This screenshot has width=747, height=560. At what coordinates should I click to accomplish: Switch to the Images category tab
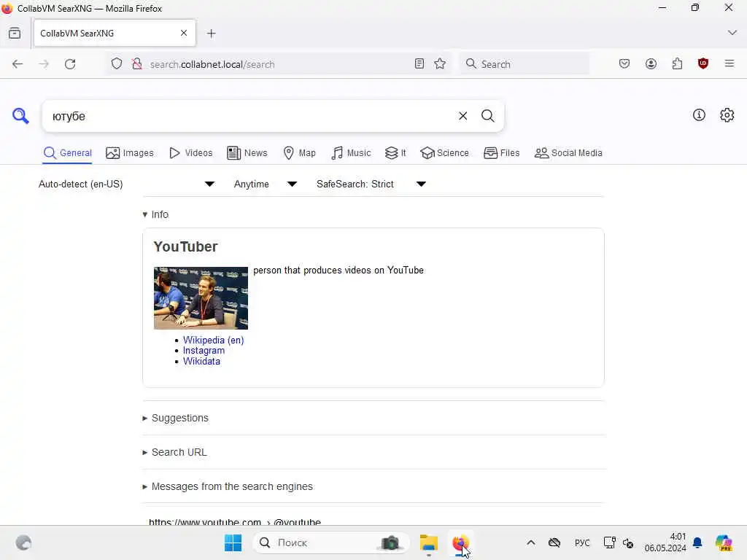point(130,153)
